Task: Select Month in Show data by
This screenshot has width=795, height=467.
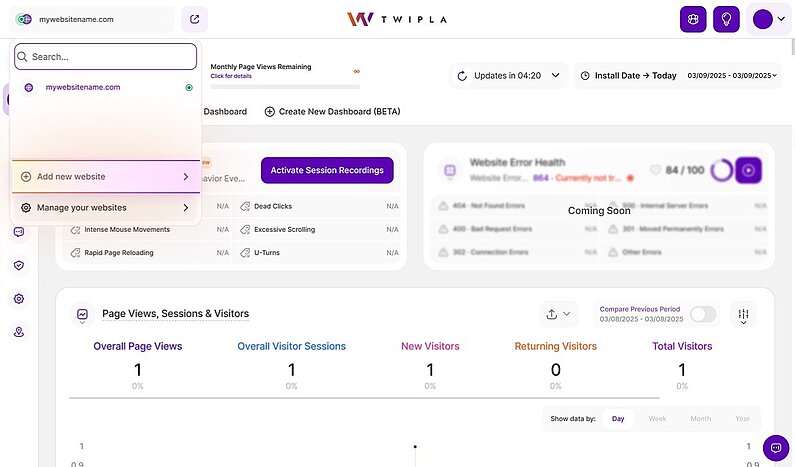Action: coord(700,419)
